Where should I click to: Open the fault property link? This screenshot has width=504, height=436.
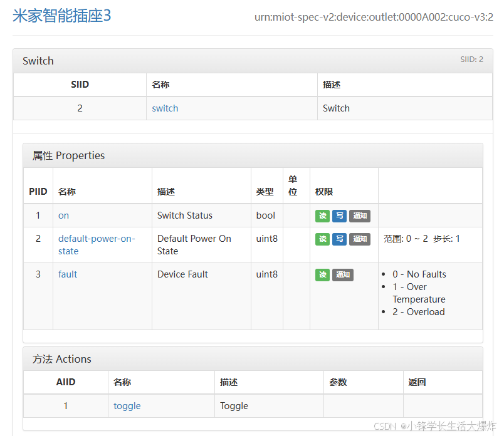pyautogui.click(x=68, y=274)
